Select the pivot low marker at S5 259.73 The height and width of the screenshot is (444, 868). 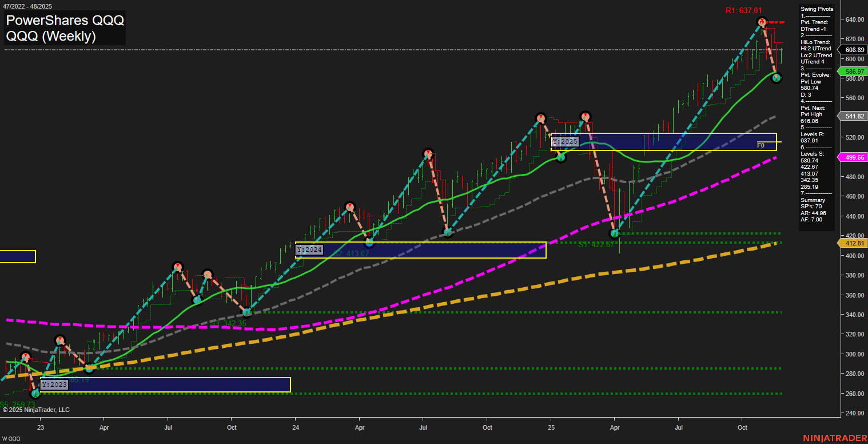tap(35, 393)
